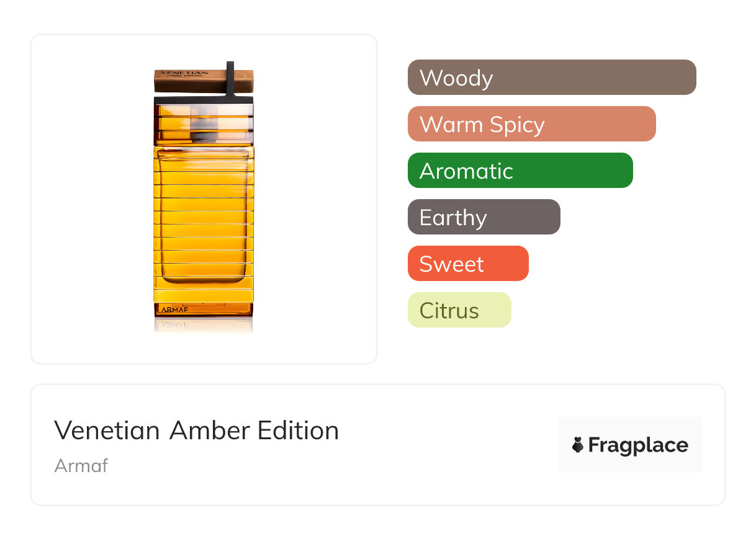Screen dimensions: 756x536
Task: Open the Venetian Amber Edition title
Action: [196, 431]
